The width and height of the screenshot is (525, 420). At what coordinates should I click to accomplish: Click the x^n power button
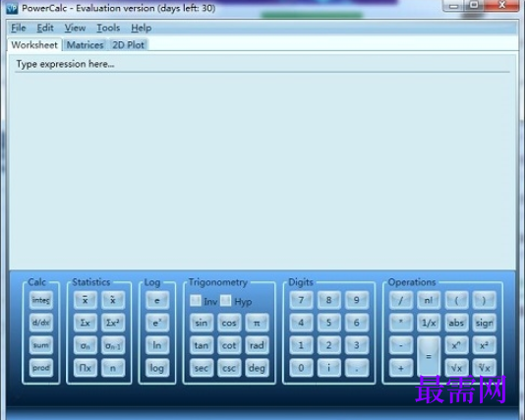click(x=456, y=345)
